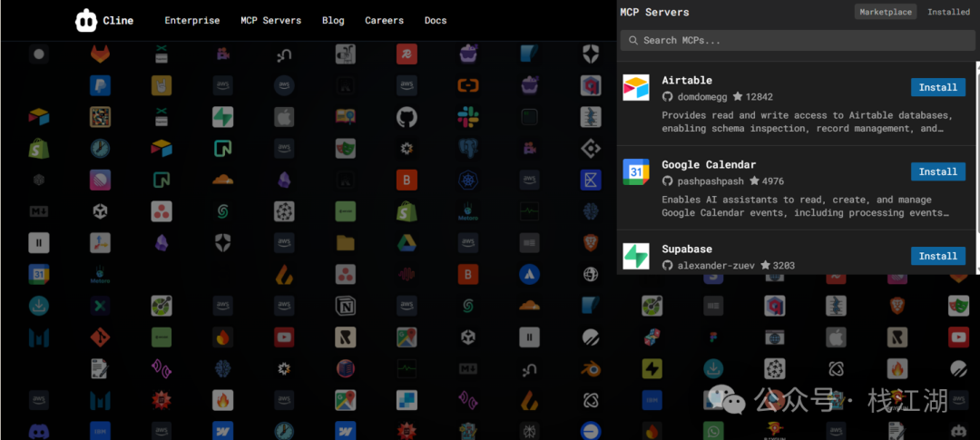The width and height of the screenshot is (980, 440).
Task: Open the Slack icon in the grid
Action: (467, 116)
